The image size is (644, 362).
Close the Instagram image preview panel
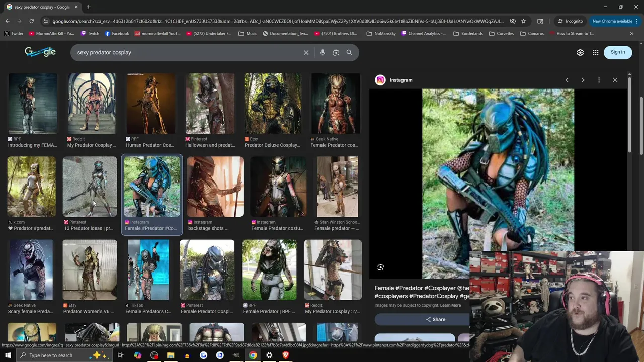(615, 80)
